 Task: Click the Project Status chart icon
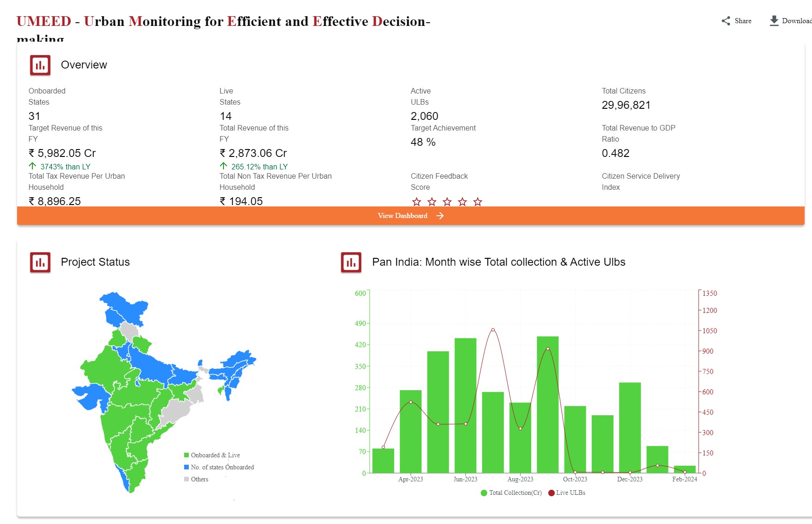[40, 262]
